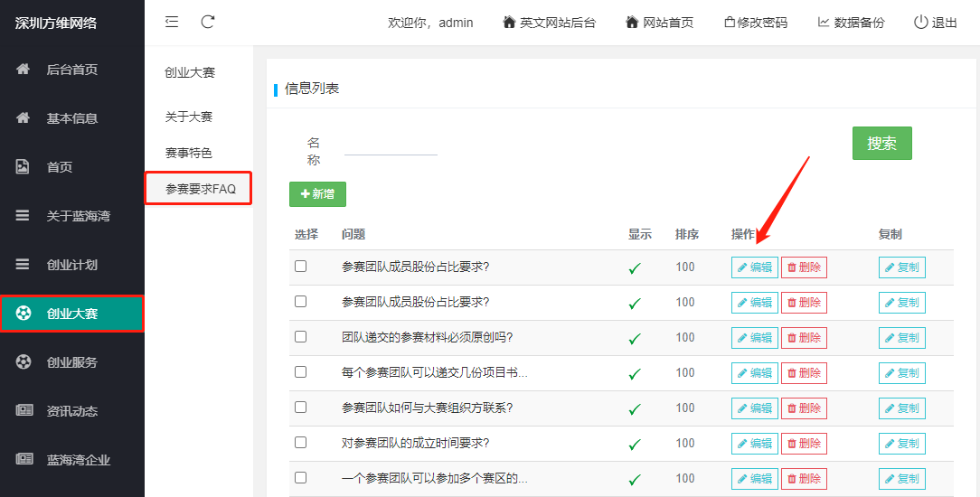980x497 pixels.
Task: Click the 新增 button to add an entry
Action: click(x=317, y=194)
